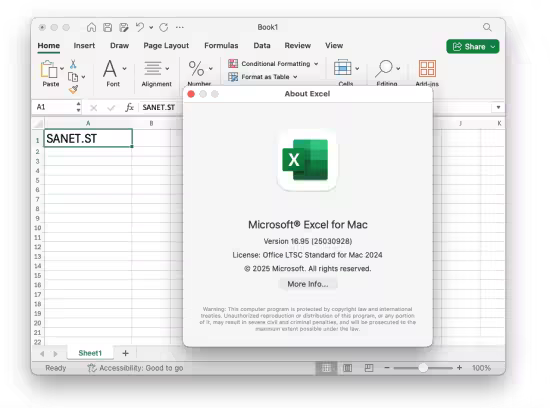Image resolution: width=550 pixels, height=408 pixels.
Task: Zoom out with the minus button
Action: pyautogui.click(x=387, y=368)
